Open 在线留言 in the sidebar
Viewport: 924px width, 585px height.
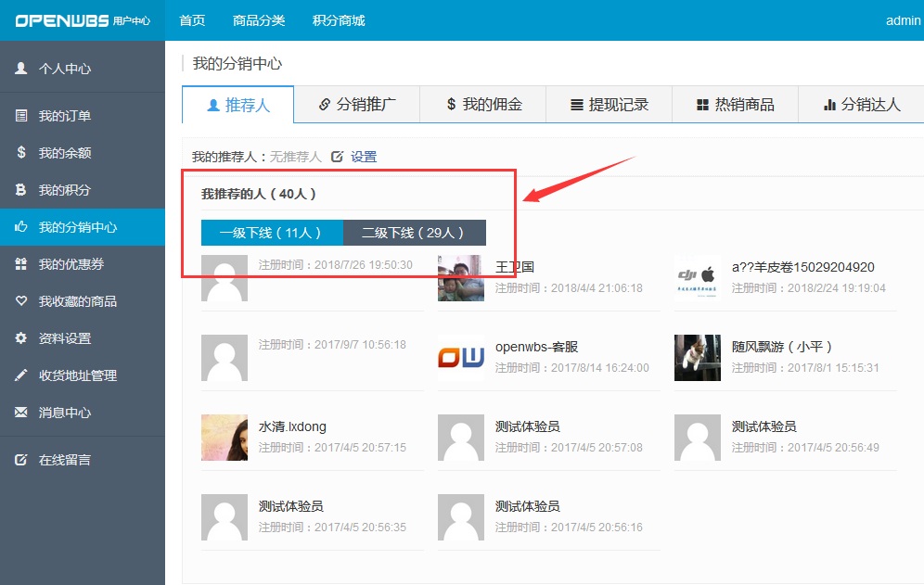[64, 460]
